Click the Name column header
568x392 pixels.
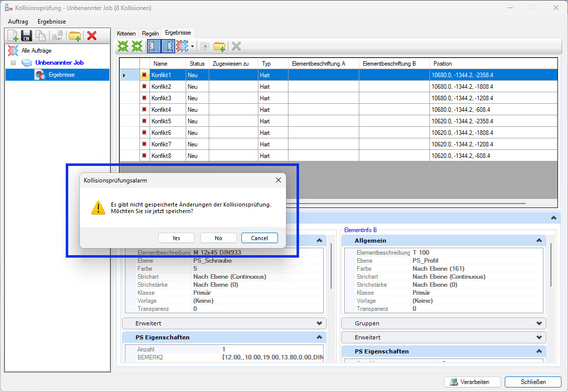pos(168,64)
